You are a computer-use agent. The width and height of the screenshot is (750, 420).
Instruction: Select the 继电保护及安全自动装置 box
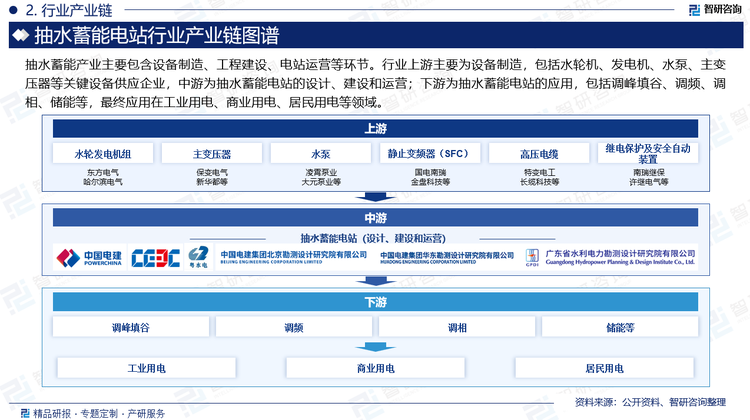(648, 154)
